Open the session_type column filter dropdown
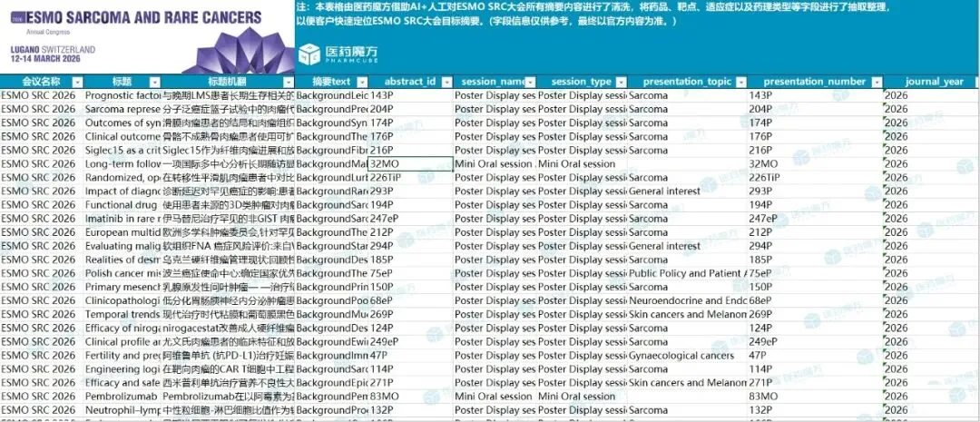The width and height of the screenshot is (980, 422). pos(621,82)
